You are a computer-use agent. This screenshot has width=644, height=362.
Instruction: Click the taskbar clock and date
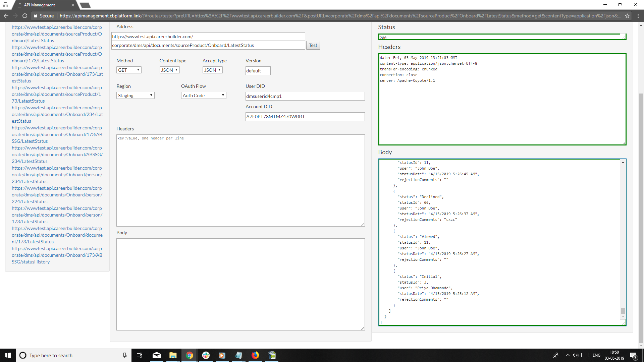[614, 355]
